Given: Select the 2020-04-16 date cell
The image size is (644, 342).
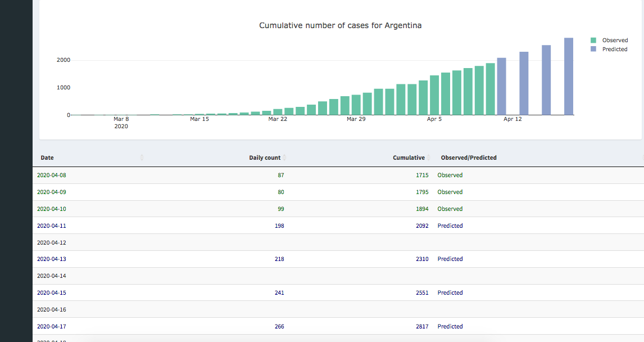Looking at the screenshot, I should click(52, 310).
